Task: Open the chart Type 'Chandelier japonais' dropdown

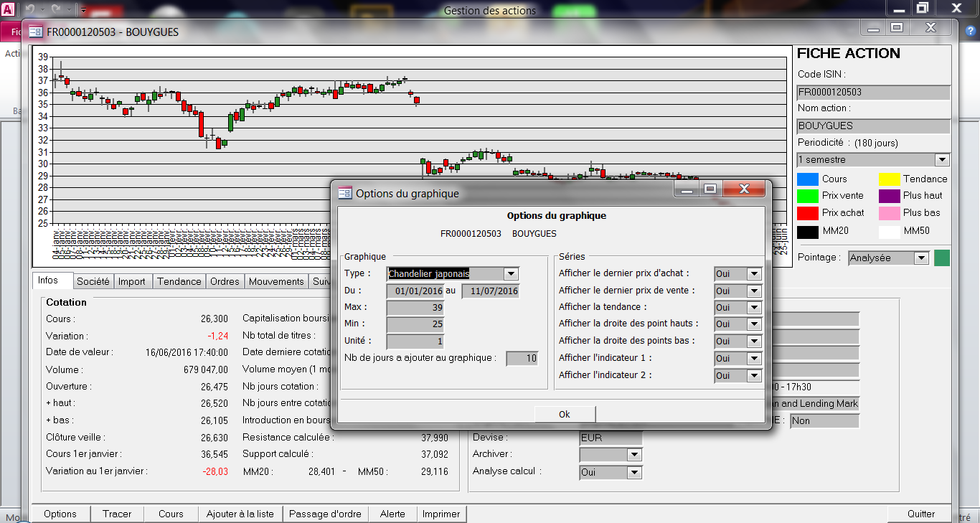Action: coord(511,273)
